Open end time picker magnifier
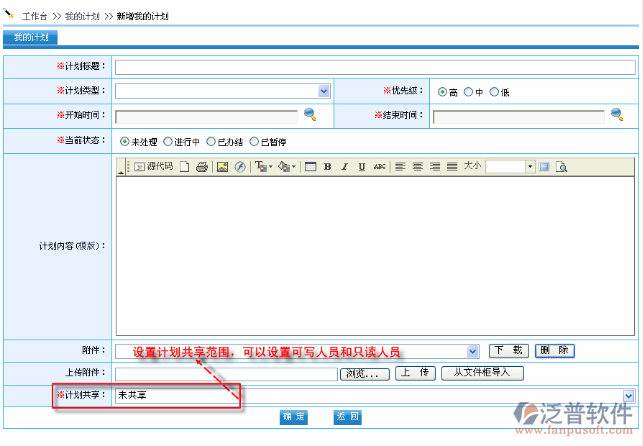 [x=617, y=114]
